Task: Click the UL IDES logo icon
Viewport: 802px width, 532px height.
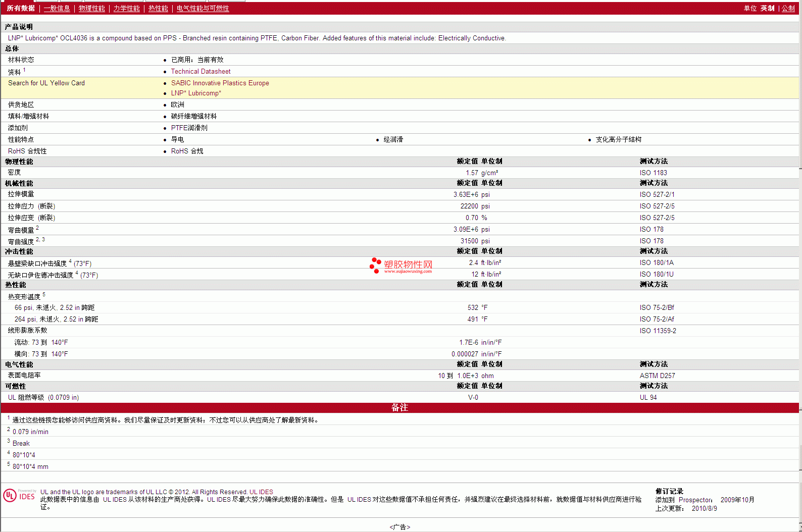Action: [19, 496]
